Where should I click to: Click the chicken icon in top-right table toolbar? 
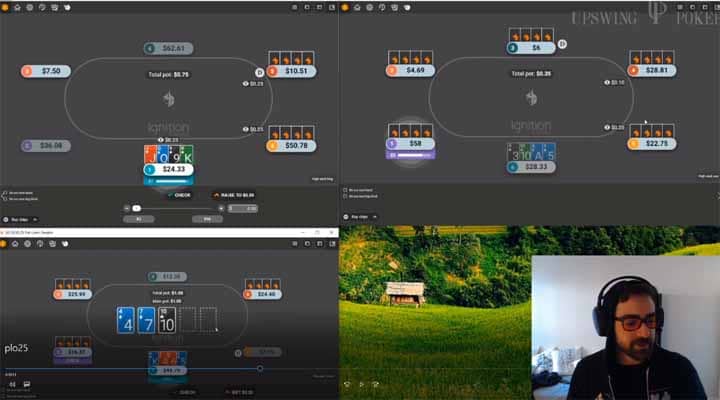point(407,7)
